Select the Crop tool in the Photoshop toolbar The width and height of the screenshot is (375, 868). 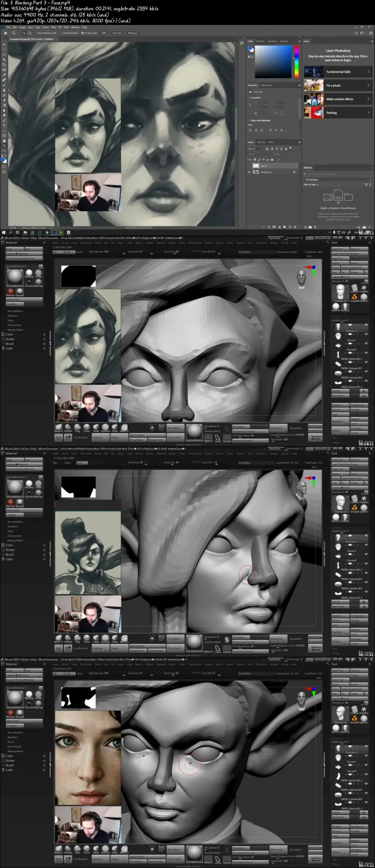[x=4, y=65]
